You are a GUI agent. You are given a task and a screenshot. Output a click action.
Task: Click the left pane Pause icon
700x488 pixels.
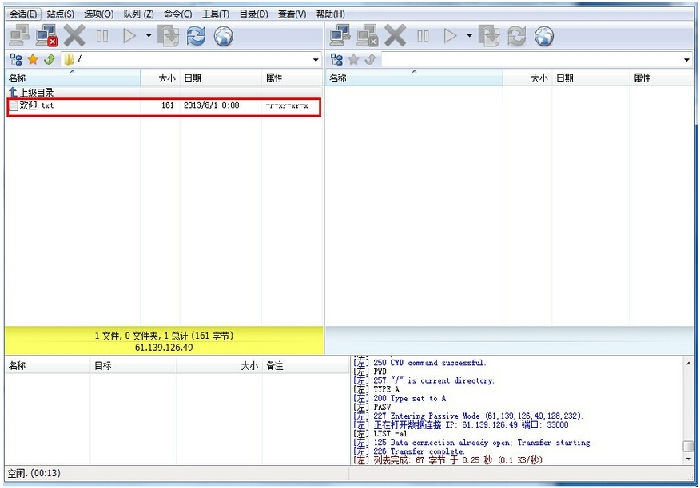pos(102,36)
